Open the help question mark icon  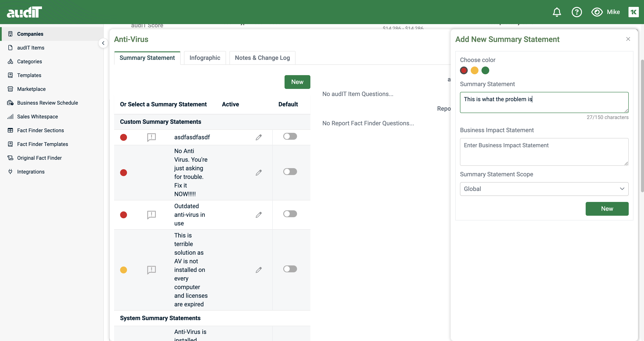click(576, 12)
